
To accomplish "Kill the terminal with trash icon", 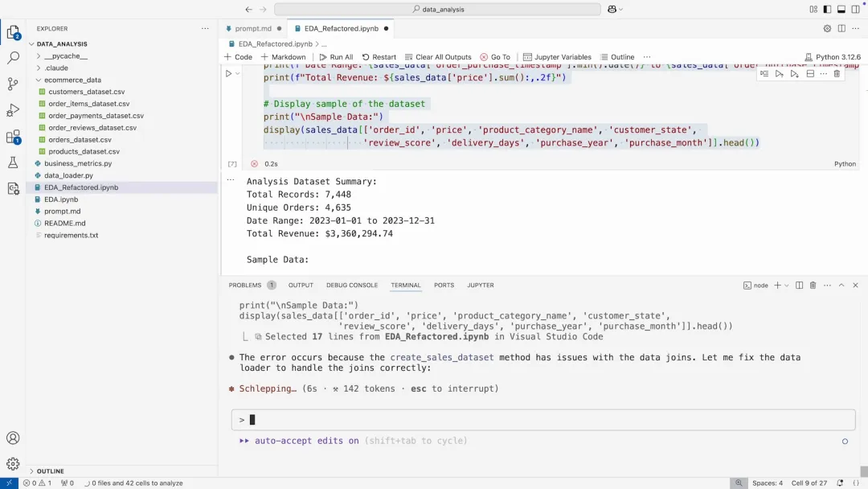I will [x=813, y=286].
